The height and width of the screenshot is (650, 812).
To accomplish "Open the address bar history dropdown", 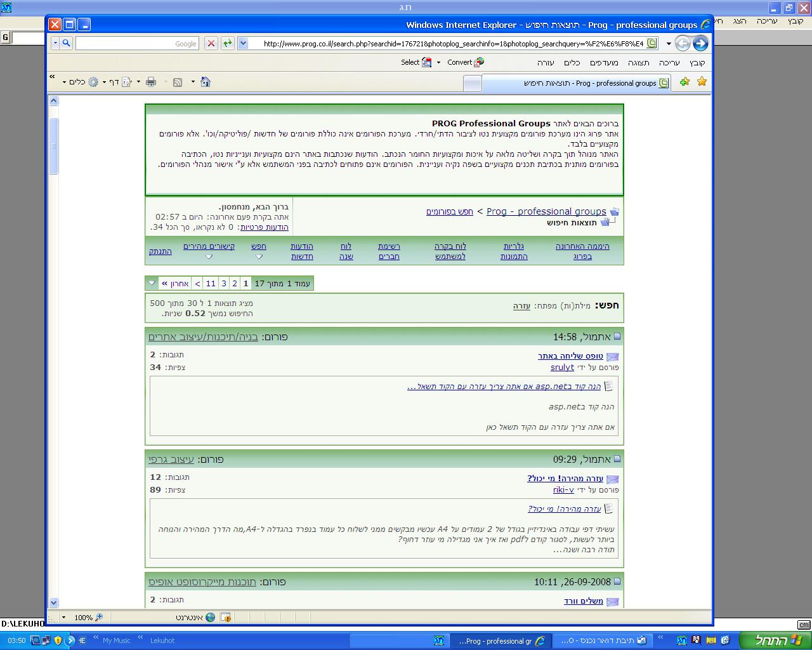I will 243,43.
